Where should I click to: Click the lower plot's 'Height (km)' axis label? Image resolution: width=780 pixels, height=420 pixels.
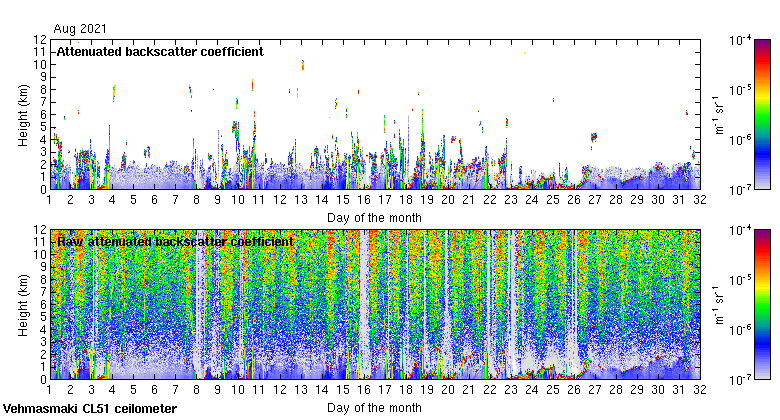22,304
